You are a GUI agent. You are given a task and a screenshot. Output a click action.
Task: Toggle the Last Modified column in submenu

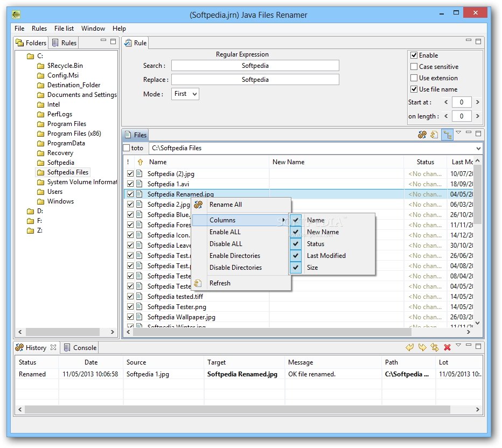[332, 256]
